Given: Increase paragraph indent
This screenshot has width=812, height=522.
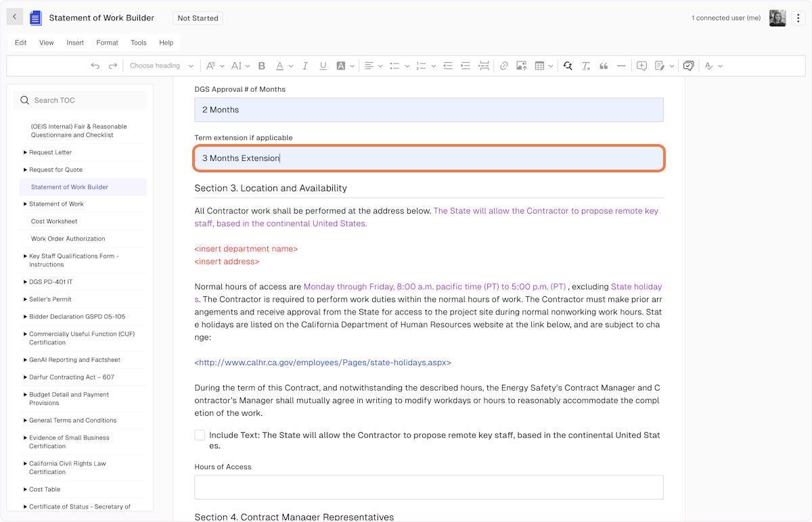Looking at the screenshot, I should (466, 66).
